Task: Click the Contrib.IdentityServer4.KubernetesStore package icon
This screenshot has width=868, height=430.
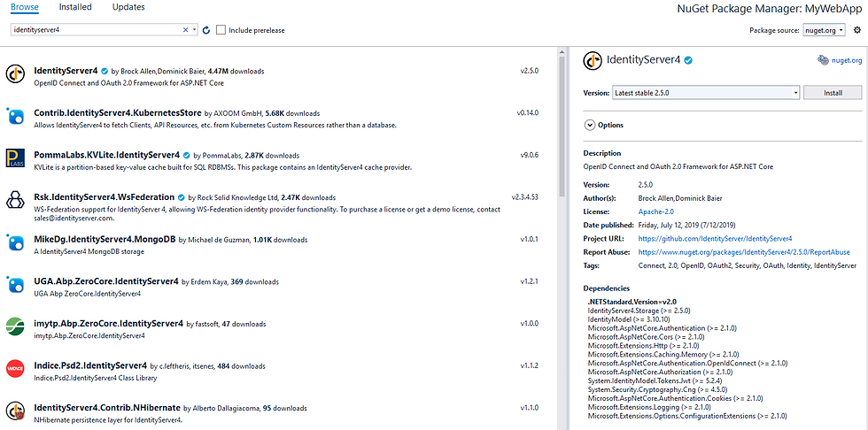Action: coord(15,116)
